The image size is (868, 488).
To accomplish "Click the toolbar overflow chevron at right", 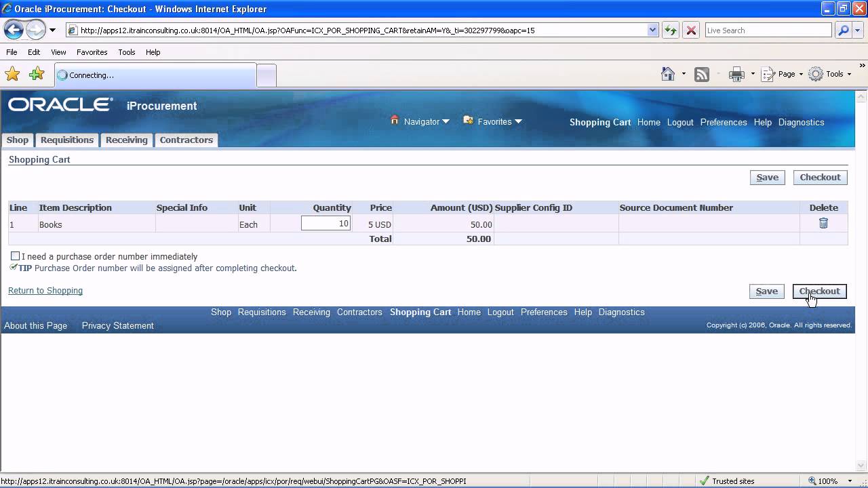I will 863,66.
